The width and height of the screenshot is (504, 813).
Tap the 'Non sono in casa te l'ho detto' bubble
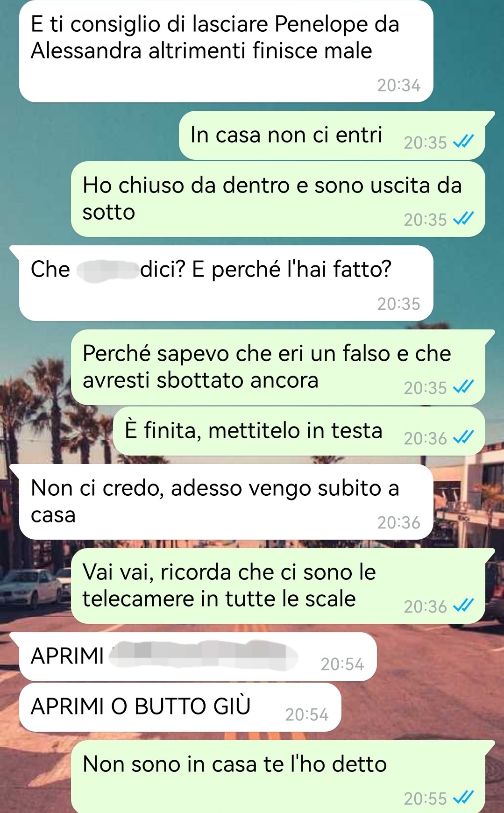278,777
